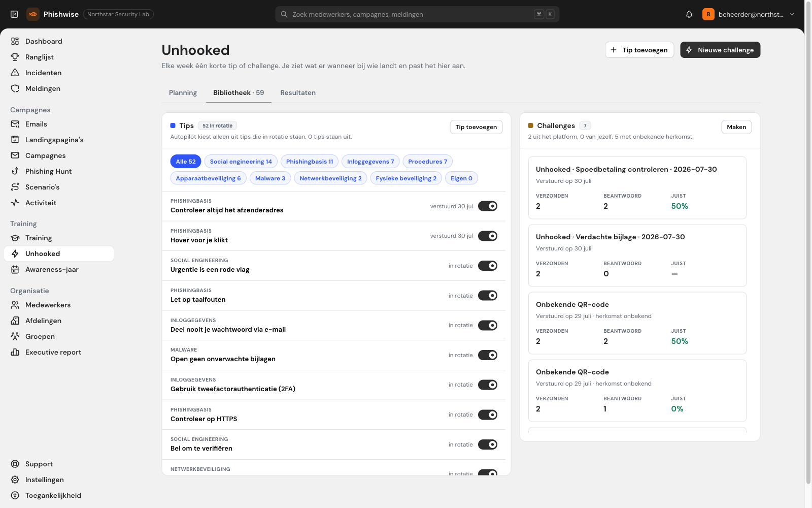Toggle 'Let op taalfouten' tip
This screenshot has width=812, height=508.
tap(488, 296)
